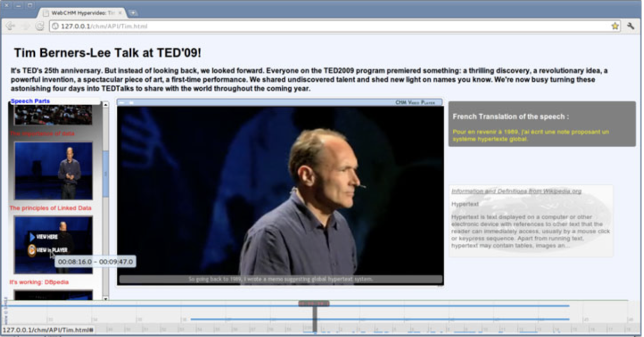Image resolution: width=644 pixels, height=337 pixels.
Task: Bookmark the page with the star icon
Action: (615, 26)
